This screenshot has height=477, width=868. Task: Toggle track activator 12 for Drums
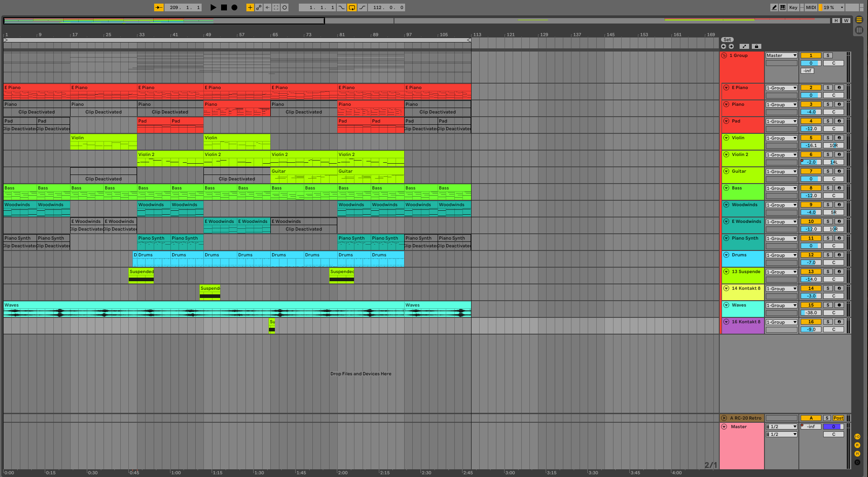pos(811,255)
